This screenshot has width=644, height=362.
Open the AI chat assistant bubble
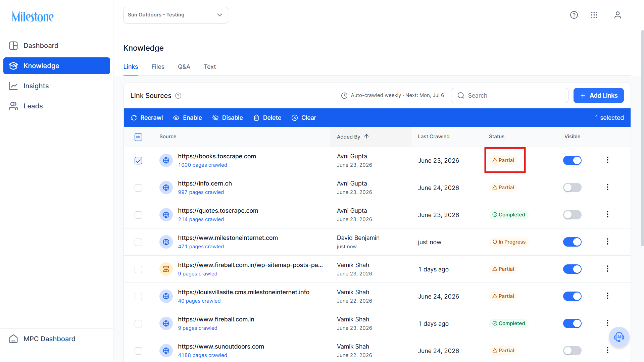[619, 337]
